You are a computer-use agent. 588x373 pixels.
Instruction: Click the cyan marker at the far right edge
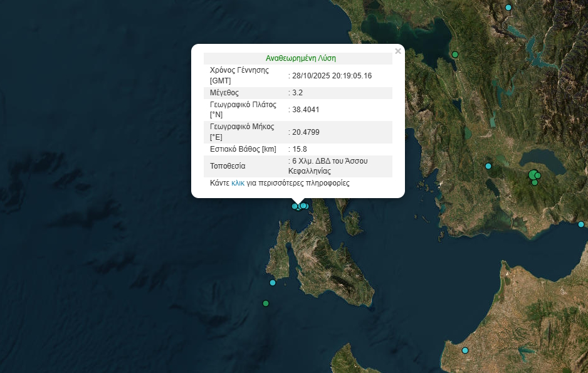coord(581,224)
